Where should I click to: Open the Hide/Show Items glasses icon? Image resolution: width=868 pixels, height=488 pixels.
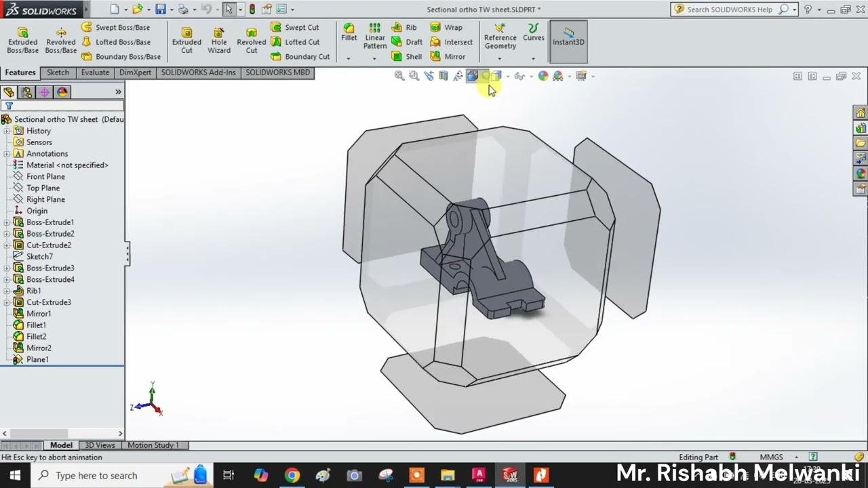(519, 76)
